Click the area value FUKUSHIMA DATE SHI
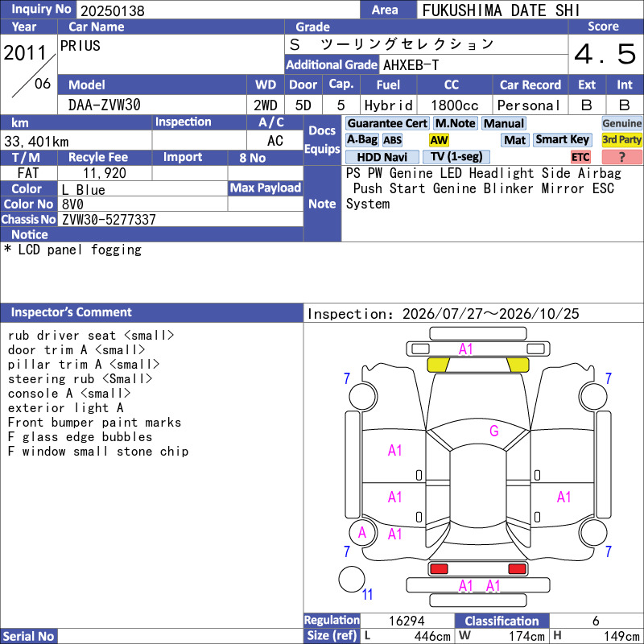 tap(501, 10)
